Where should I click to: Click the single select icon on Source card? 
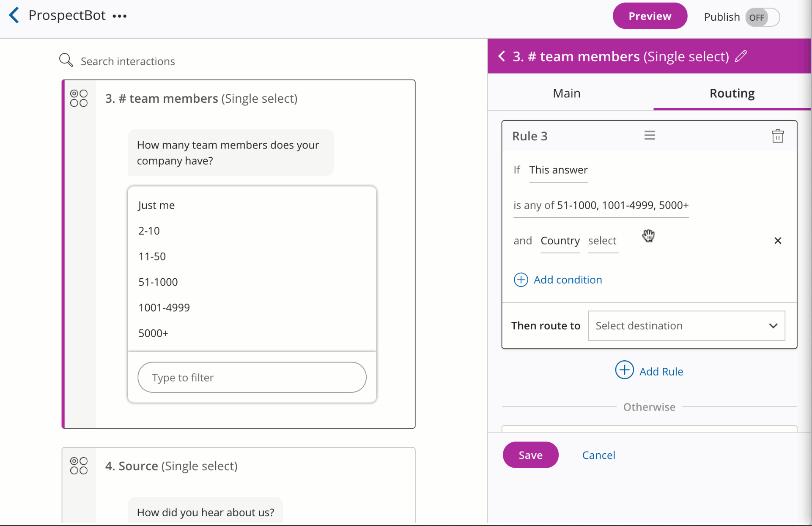point(79,466)
